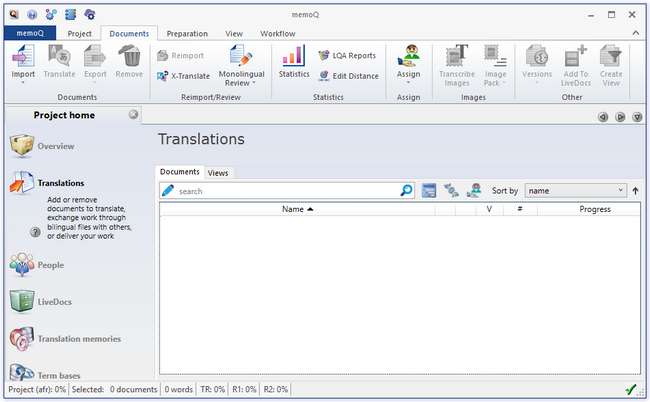Switch to the Views tab
Image resolution: width=650 pixels, height=402 pixels.
pyautogui.click(x=218, y=173)
